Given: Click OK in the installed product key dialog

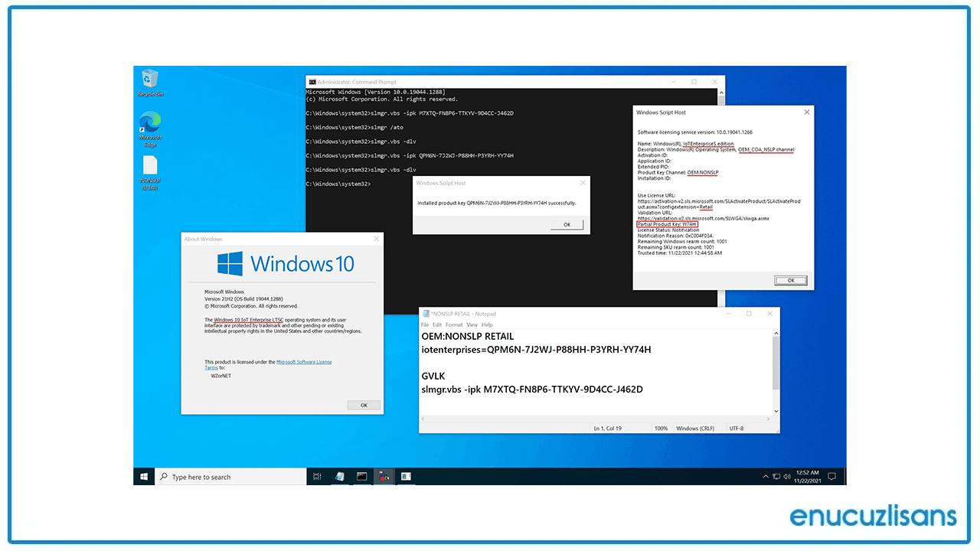Looking at the screenshot, I should pyautogui.click(x=567, y=224).
